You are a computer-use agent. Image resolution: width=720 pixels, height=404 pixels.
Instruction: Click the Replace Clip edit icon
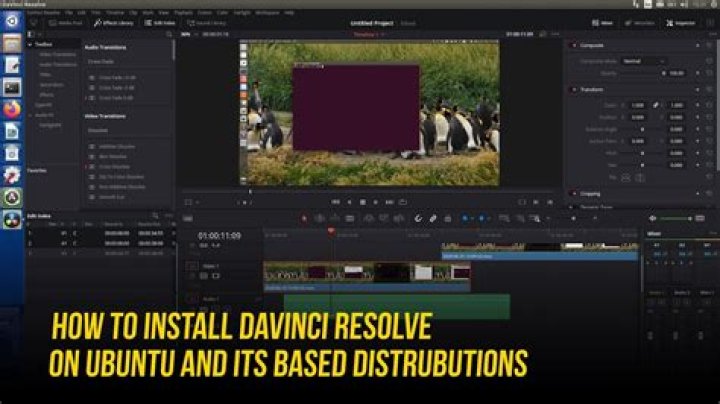tap(399, 219)
